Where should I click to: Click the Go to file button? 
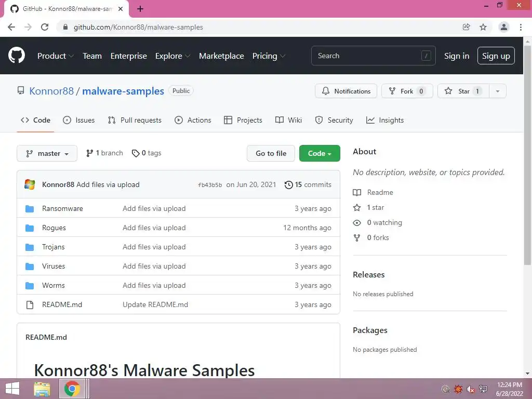tap(271, 154)
